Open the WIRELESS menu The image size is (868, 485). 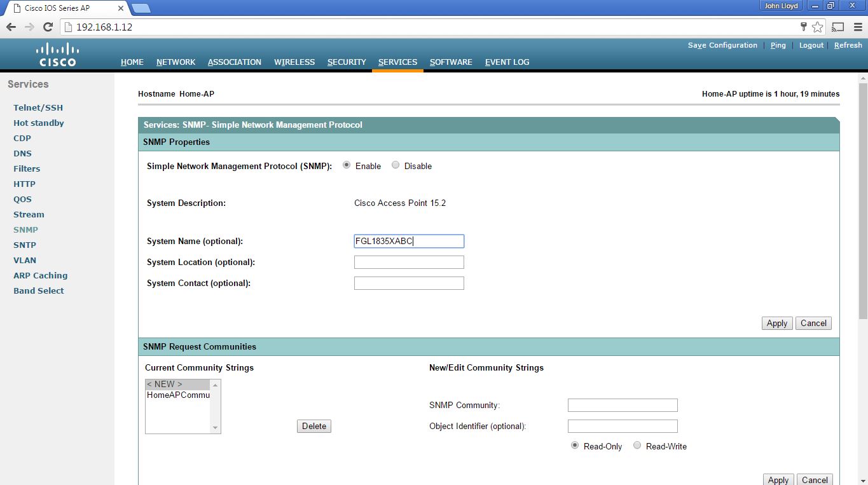point(294,62)
